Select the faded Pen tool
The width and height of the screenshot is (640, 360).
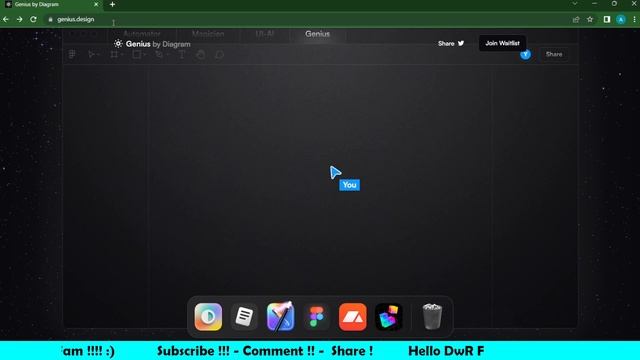159,54
